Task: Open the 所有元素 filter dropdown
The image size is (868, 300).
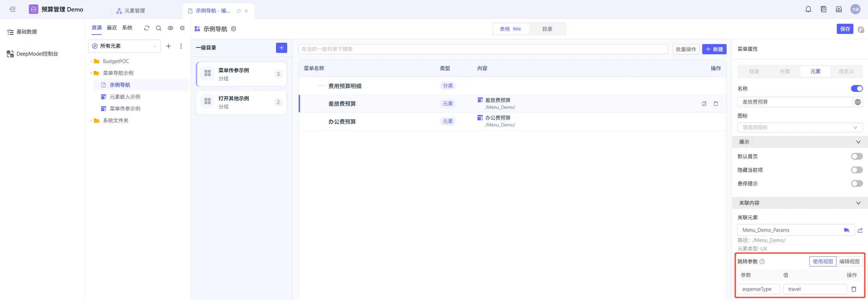Action: (124, 46)
